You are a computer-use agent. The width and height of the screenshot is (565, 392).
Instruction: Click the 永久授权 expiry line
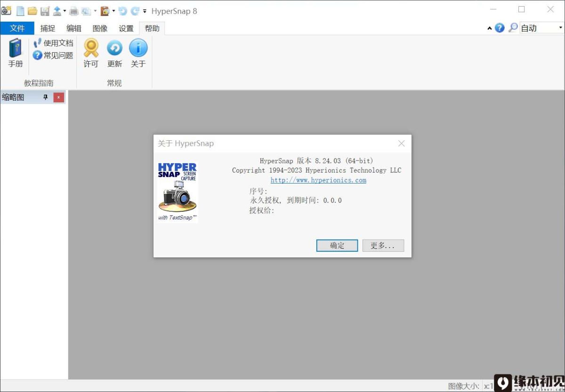pos(296,200)
